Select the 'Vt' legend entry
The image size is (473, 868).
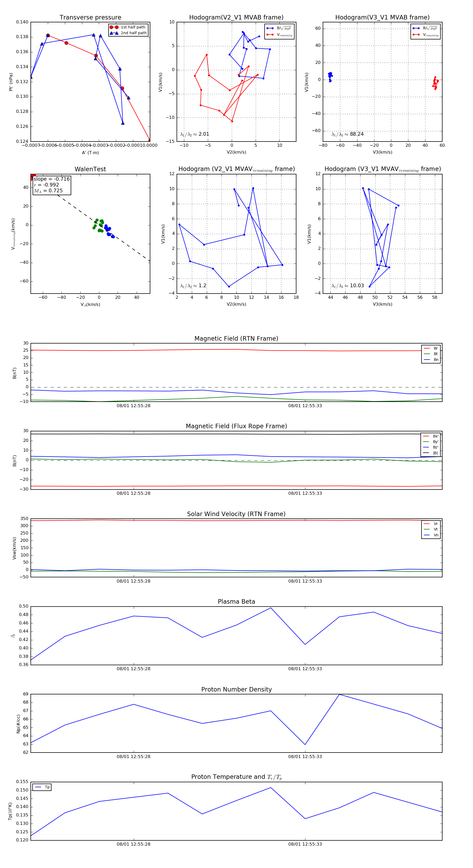click(431, 529)
